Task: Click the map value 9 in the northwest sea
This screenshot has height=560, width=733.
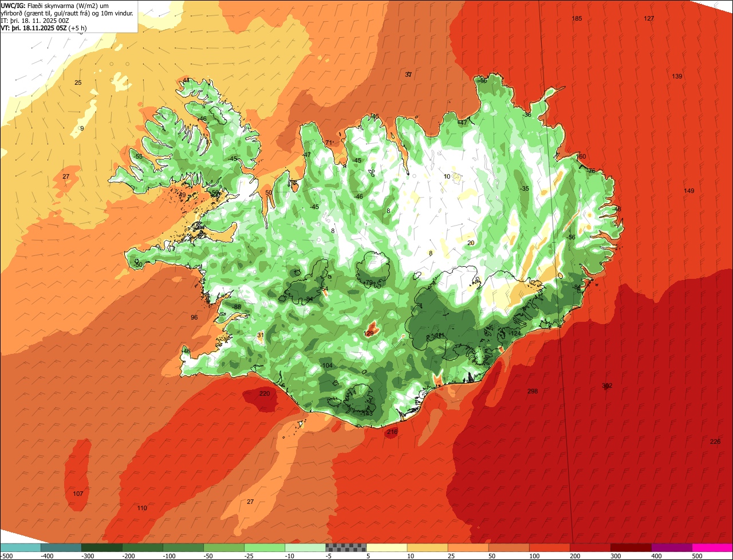Action: 82,128
